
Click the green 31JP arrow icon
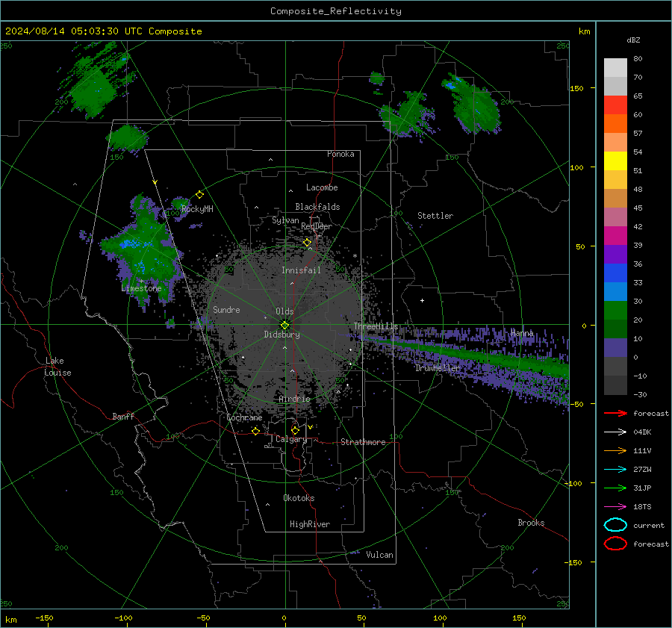(x=615, y=488)
